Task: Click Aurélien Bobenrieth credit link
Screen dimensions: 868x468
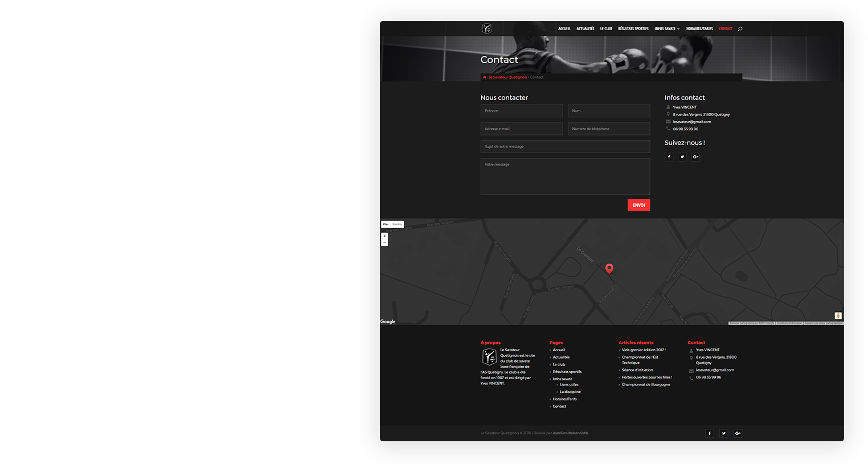Action: coord(570,433)
